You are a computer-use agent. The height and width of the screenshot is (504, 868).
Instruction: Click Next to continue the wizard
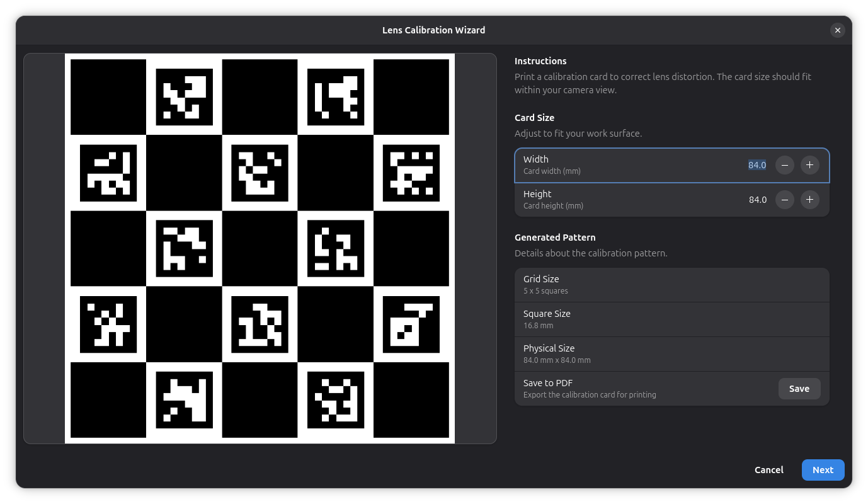[823, 470]
